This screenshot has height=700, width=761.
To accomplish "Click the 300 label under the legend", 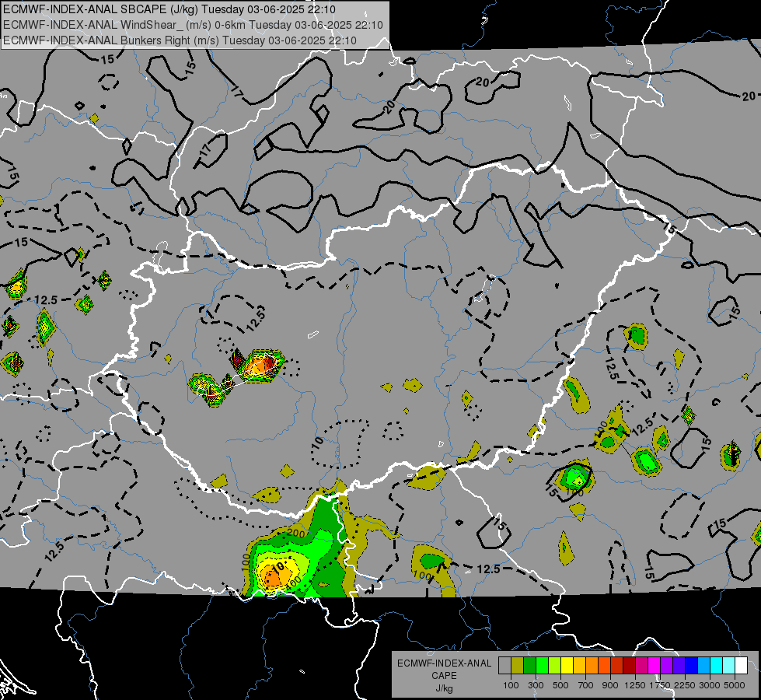I will [x=536, y=685].
